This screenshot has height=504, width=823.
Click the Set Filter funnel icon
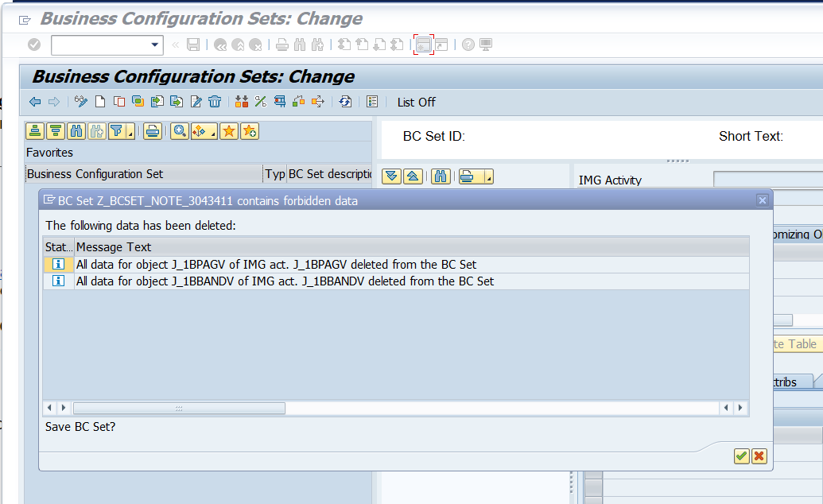(x=116, y=130)
